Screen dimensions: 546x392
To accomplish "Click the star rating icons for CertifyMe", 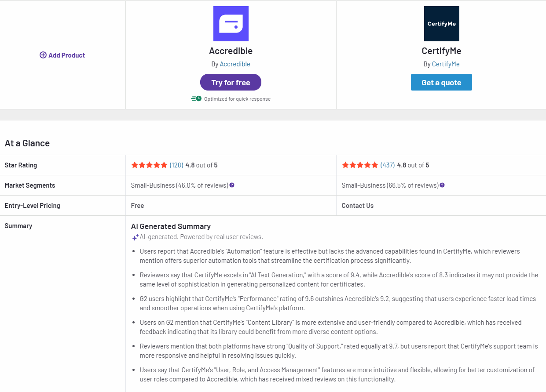I will point(360,165).
